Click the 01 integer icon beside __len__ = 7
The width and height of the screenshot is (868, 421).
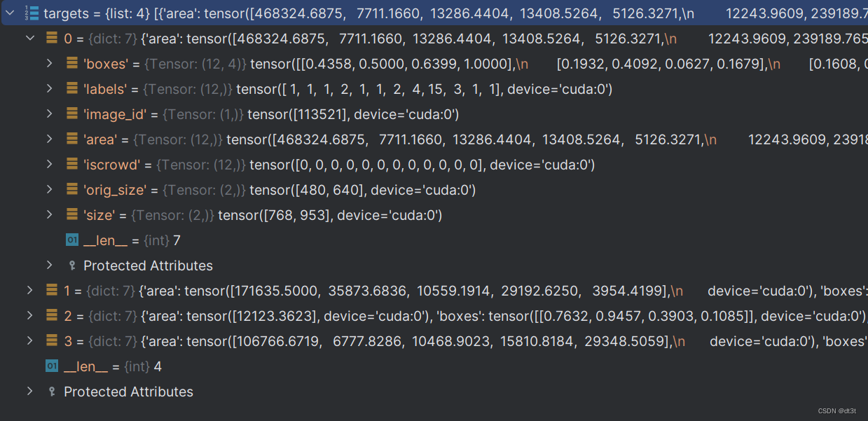click(71, 240)
